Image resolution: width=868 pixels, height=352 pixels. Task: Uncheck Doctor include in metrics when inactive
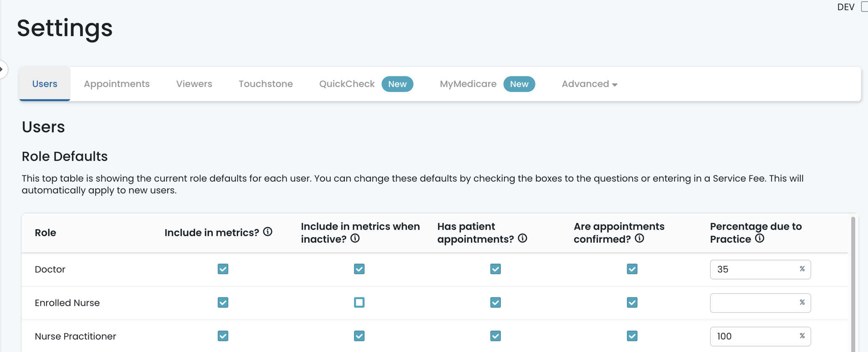(x=359, y=269)
